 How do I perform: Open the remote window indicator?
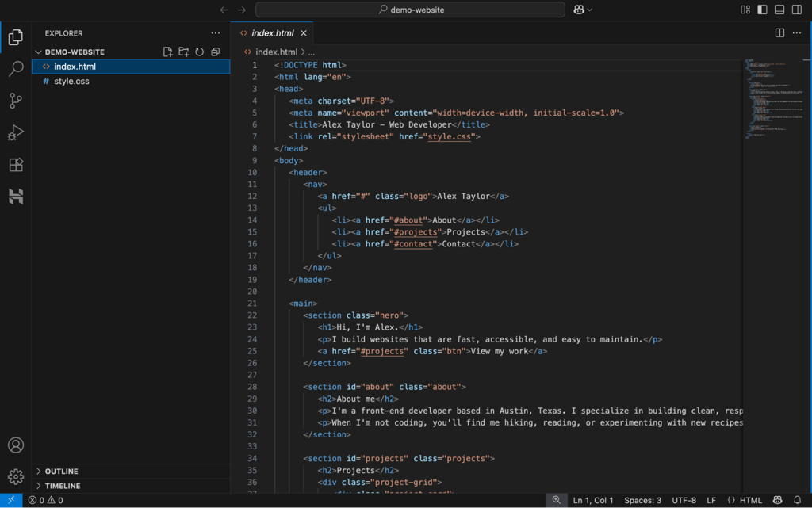pos(11,500)
